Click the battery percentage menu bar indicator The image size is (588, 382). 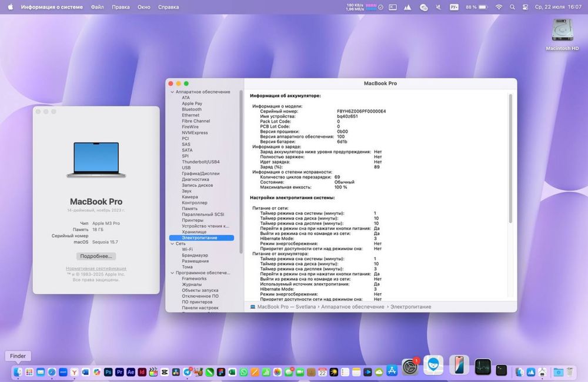[476, 6]
